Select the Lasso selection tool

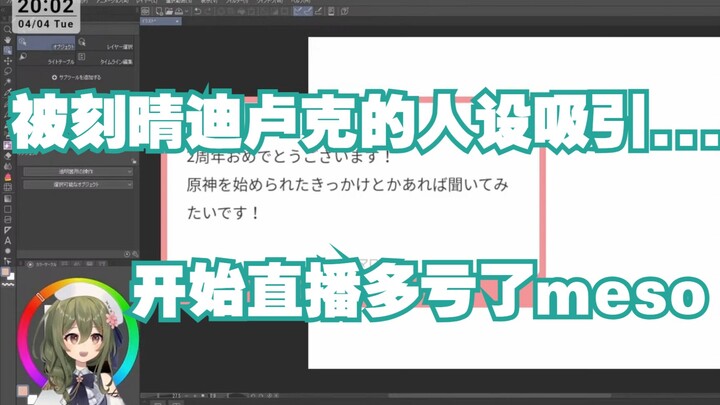[x=7, y=71]
